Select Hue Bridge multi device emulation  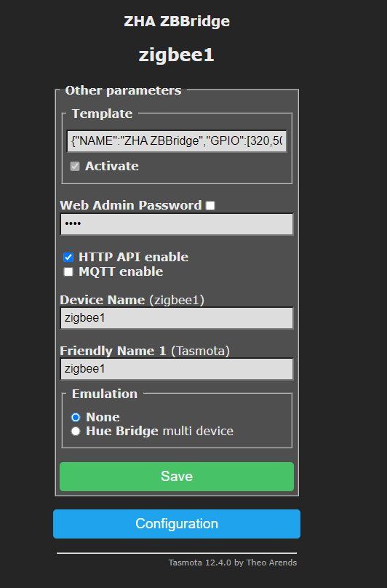tap(76, 432)
